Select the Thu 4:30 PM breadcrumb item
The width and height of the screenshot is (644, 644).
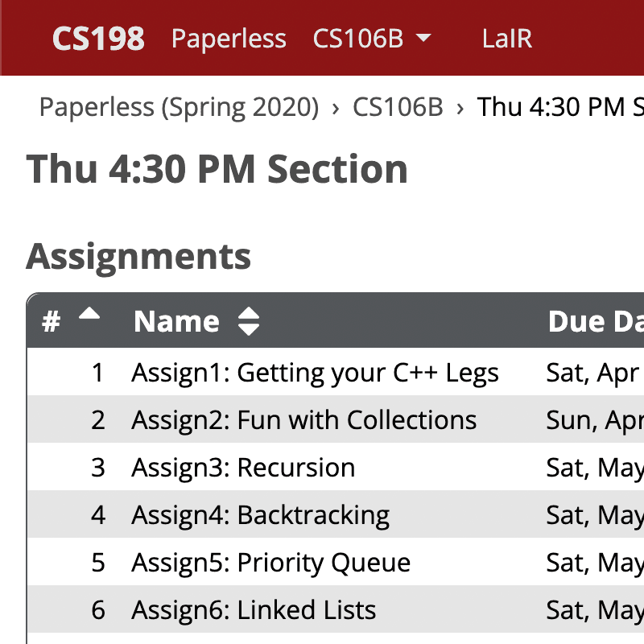tap(560, 107)
